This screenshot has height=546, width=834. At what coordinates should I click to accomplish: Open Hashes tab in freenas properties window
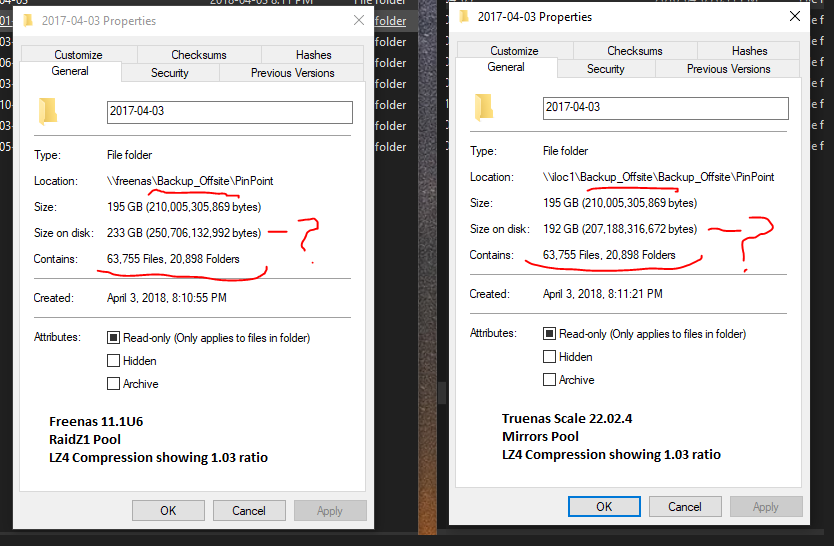313,55
